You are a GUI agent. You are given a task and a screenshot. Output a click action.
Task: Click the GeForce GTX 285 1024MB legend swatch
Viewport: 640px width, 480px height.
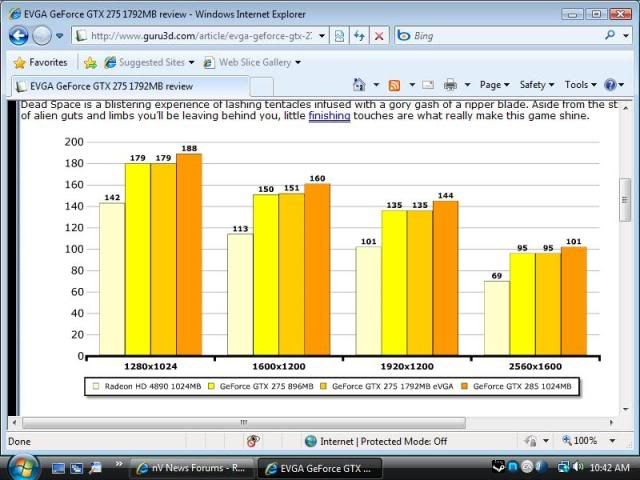tap(464, 386)
